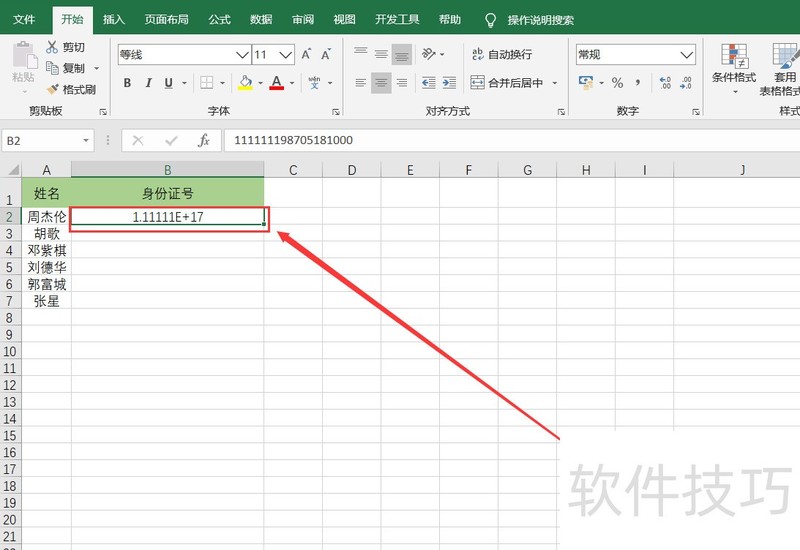Expand the number format dropdown (常规)
The image size is (800, 550).
pos(687,55)
